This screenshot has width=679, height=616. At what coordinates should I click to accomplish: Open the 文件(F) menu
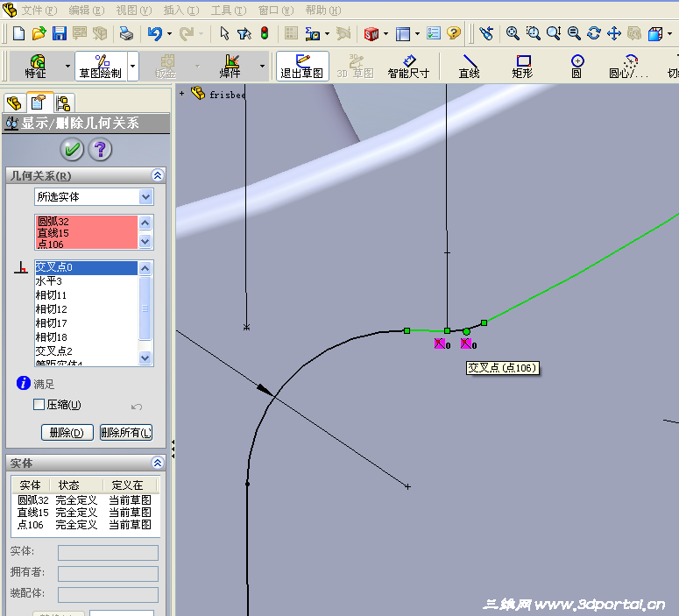(39, 10)
